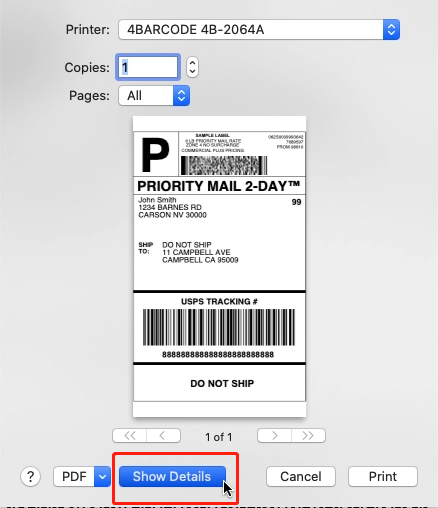Viewport: 438px width, 508px height.
Task: Increase copies with stepper up arrow
Action: [x=192, y=62]
